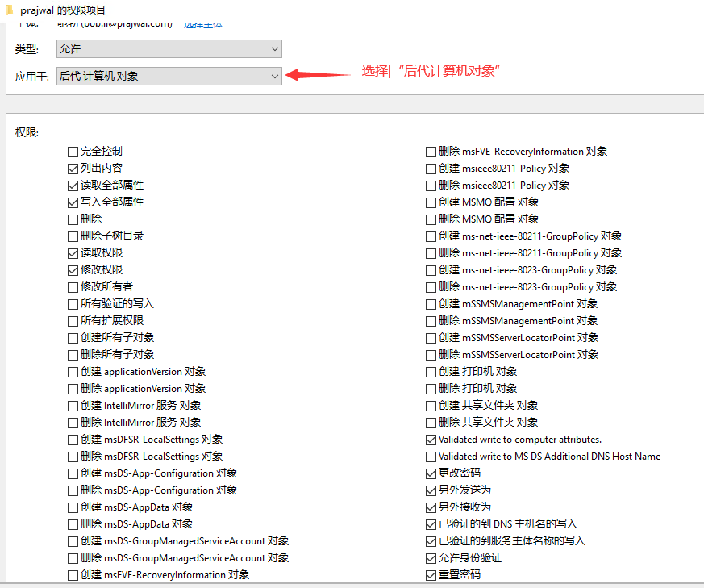Check the 完全控制 checkbox
The width and height of the screenshot is (704, 588).
pos(73,152)
